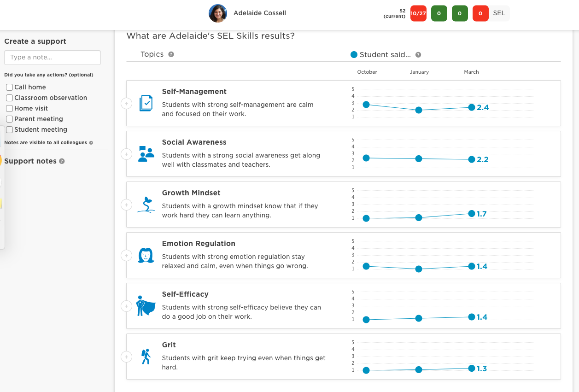Click the Social Awareness score 2.2
The height and width of the screenshot is (392, 579).
[x=483, y=160]
